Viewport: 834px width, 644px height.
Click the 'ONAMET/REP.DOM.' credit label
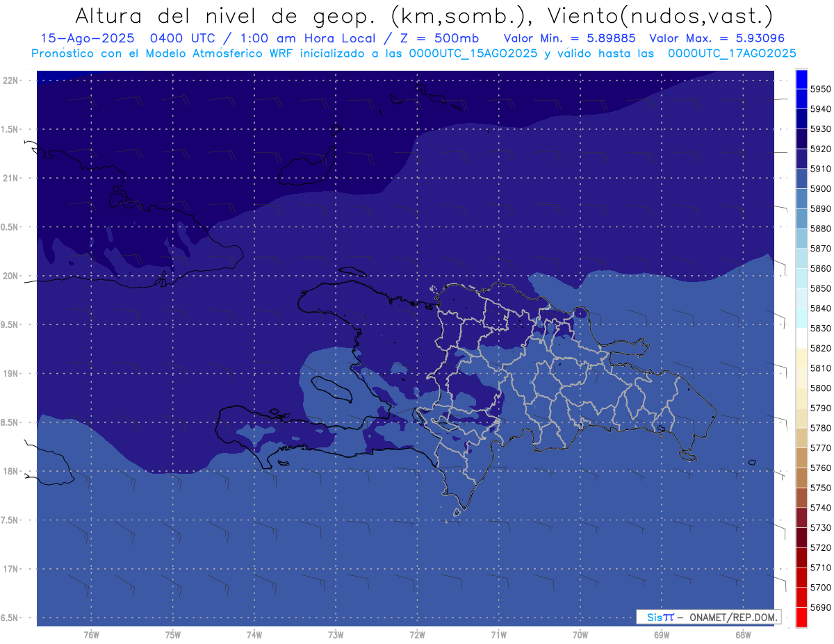click(733, 617)
